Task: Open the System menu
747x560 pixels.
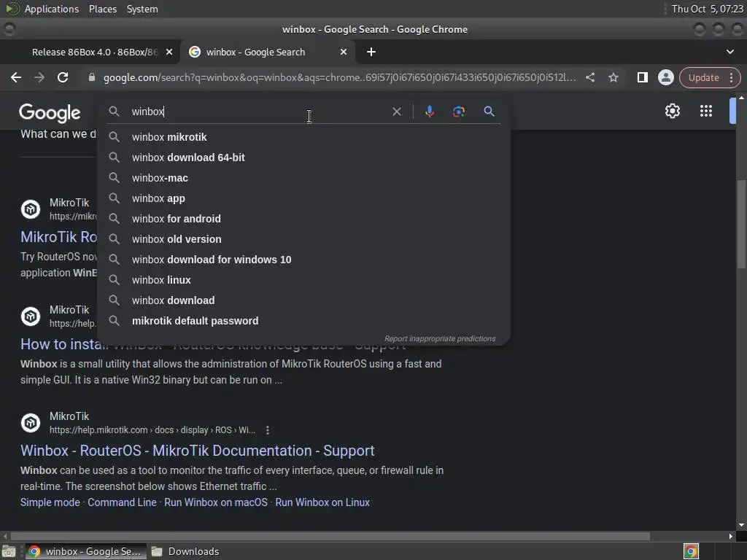Action: point(142,9)
